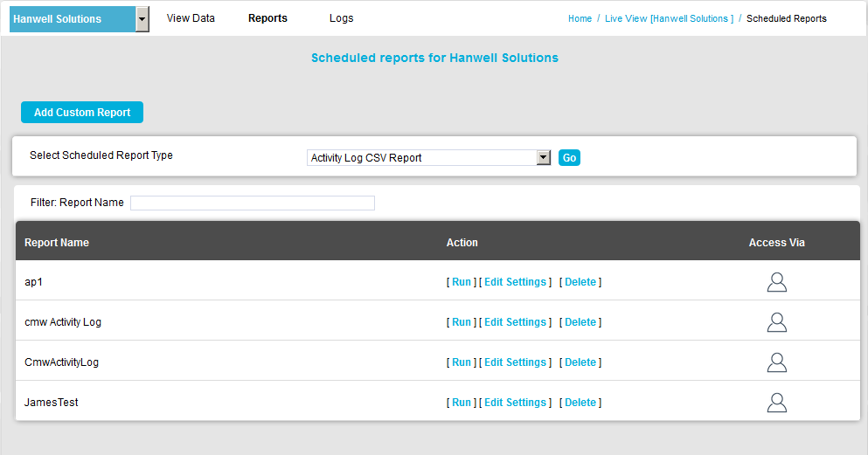
Task: Click the user access icon for ap1
Action: pos(777,282)
